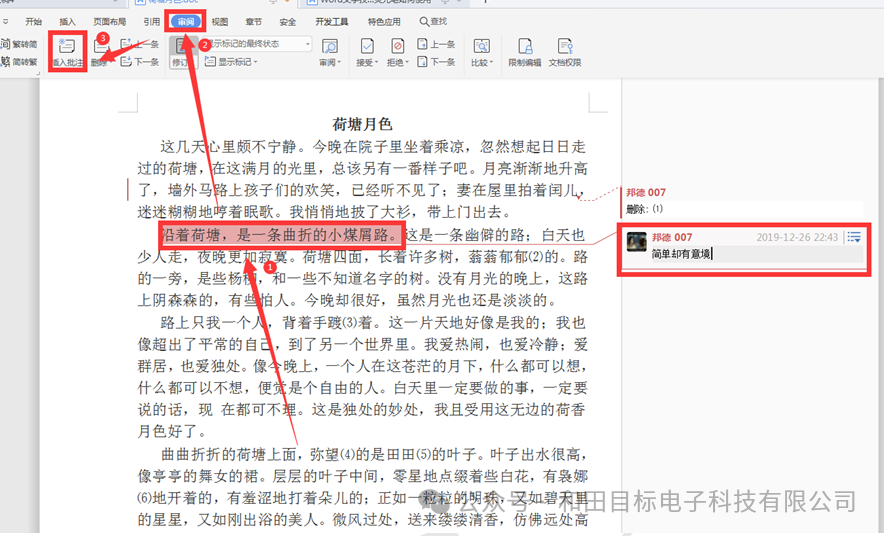Click the highlighted sentence 沿着荷塘，是一条曲折的小煤屑路。

tap(281, 234)
